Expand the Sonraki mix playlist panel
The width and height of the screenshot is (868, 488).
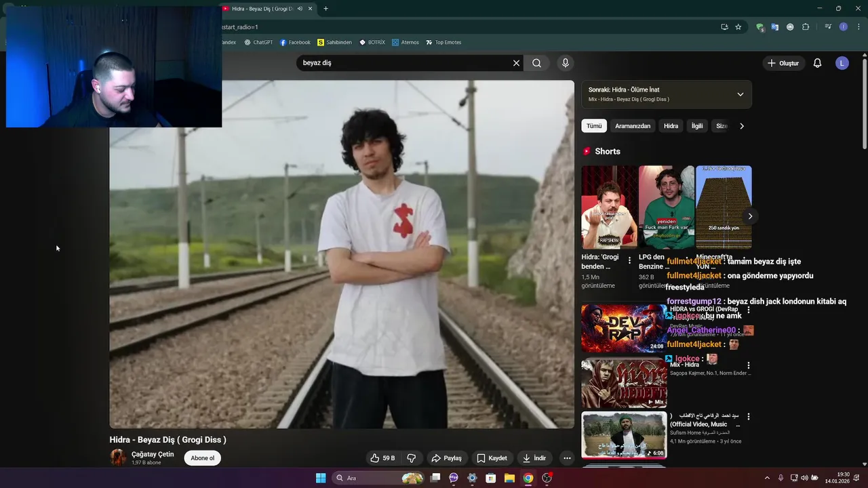pyautogui.click(x=740, y=94)
